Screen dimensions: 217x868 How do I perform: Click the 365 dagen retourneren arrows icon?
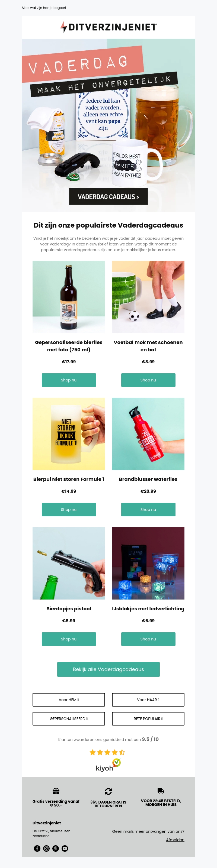108,791
